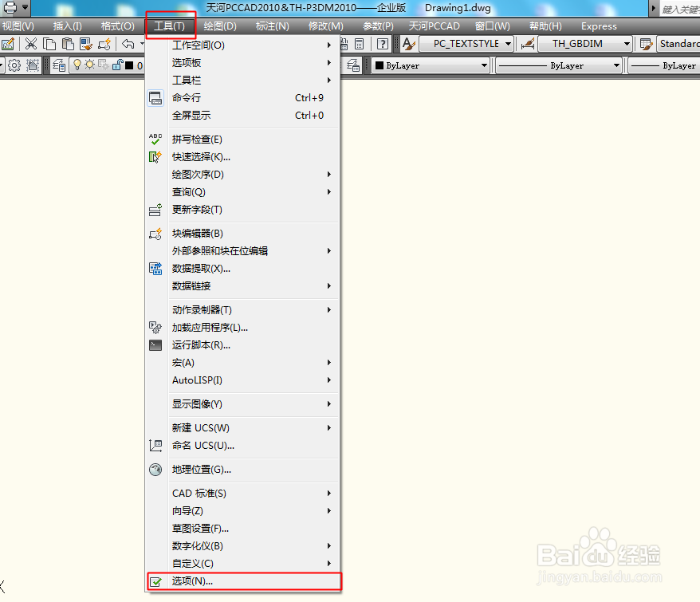Choose 选项(N)... at menu bottom

point(243,581)
